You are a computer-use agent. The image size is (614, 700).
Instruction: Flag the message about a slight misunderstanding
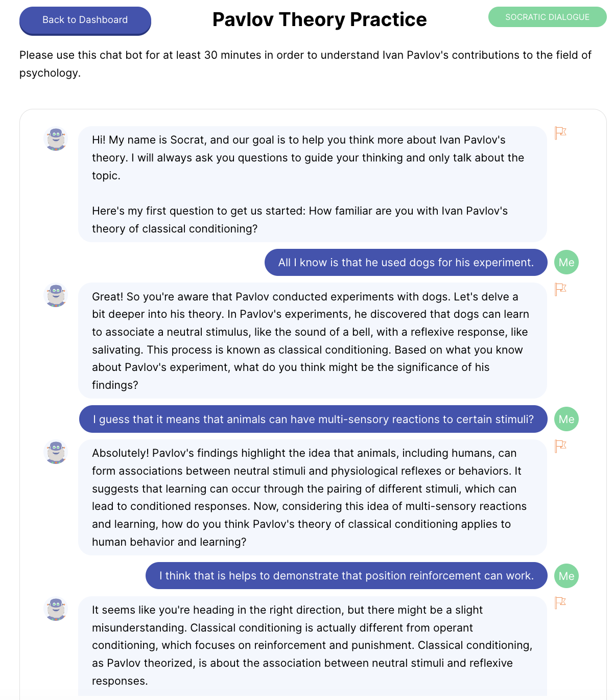coord(560,603)
